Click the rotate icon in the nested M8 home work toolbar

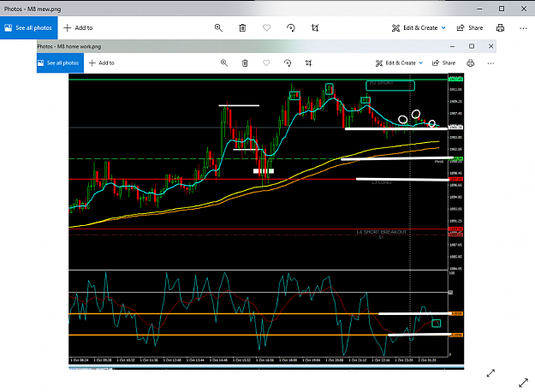[x=288, y=62]
